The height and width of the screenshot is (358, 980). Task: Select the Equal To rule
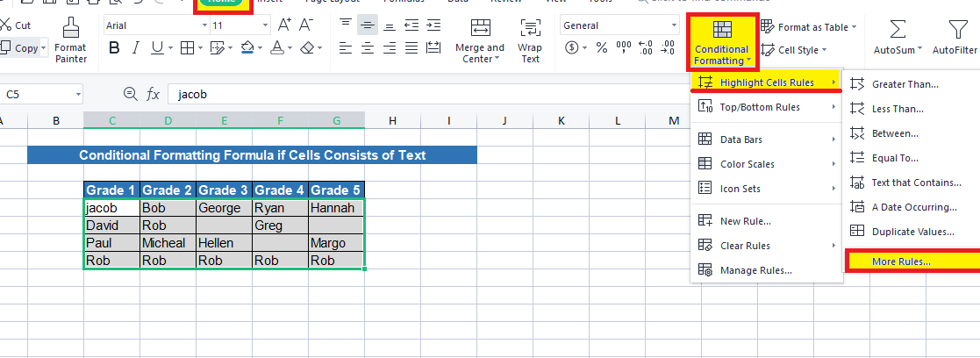pos(912,158)
